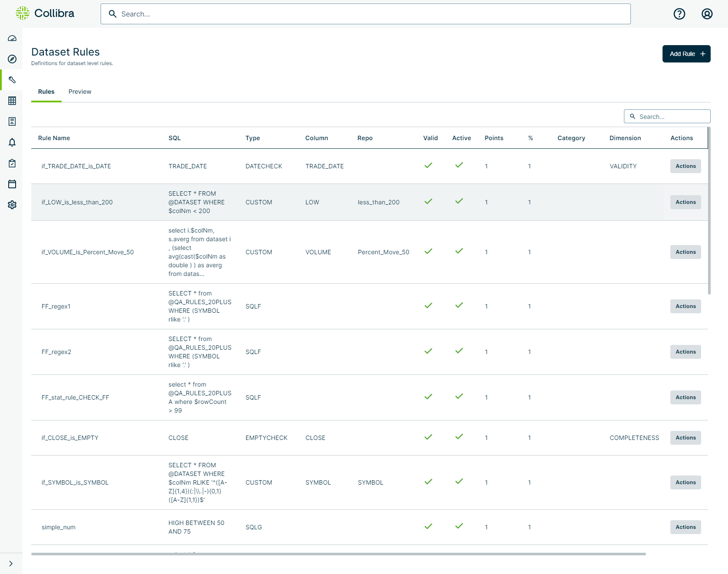Screen dimensions: 728x574
Task: Expand the left sidebar with chevron
Action: (11, 564)
